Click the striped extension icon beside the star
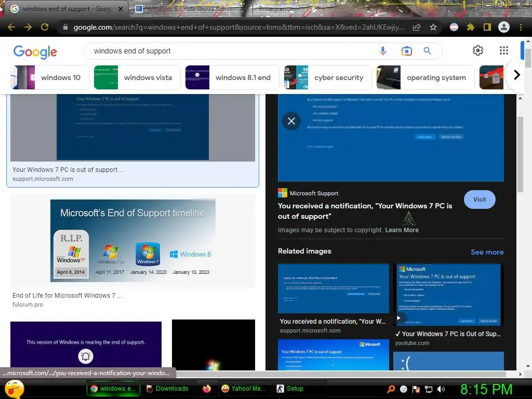The image size is (532, 399). click(x=454, y=27)
